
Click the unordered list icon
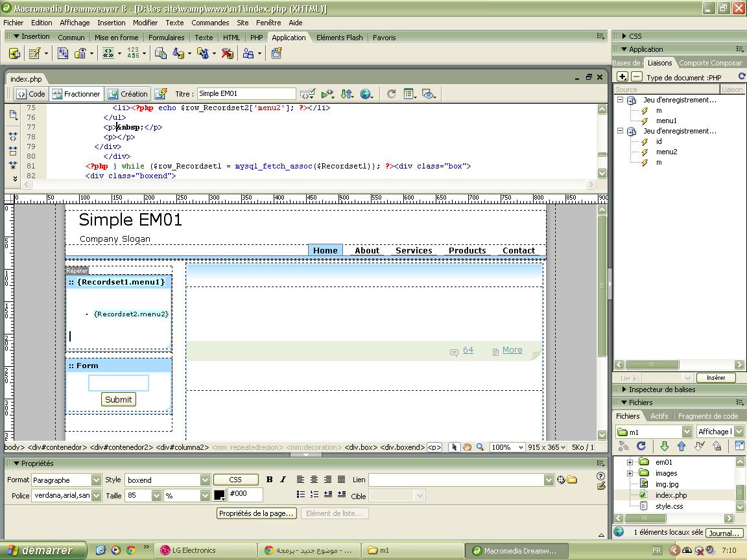(301, 495)
